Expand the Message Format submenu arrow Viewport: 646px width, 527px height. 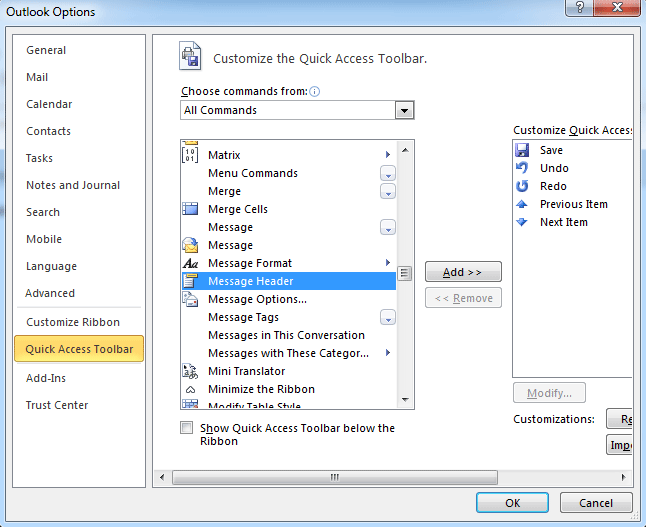click(x=388, y=262)
